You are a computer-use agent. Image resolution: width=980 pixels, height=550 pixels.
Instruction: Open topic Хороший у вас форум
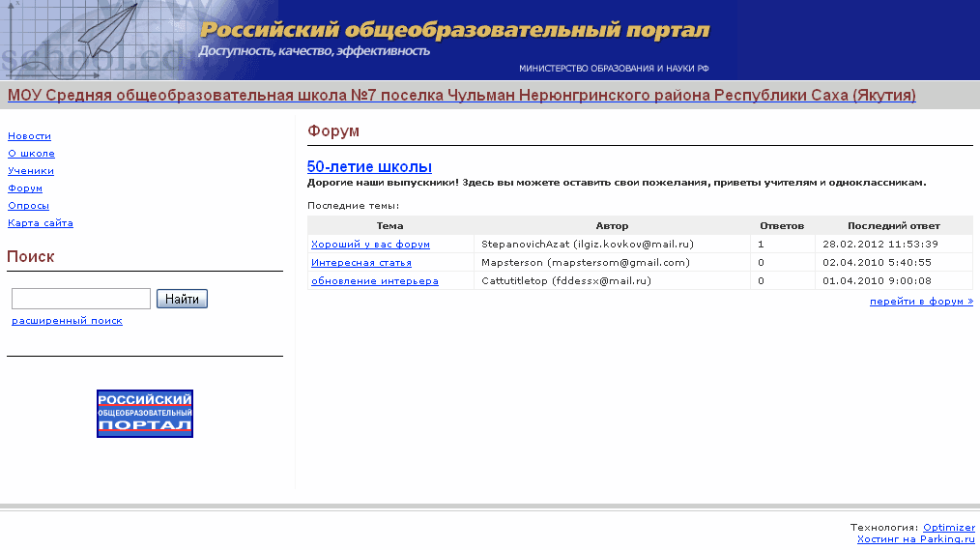370,245
